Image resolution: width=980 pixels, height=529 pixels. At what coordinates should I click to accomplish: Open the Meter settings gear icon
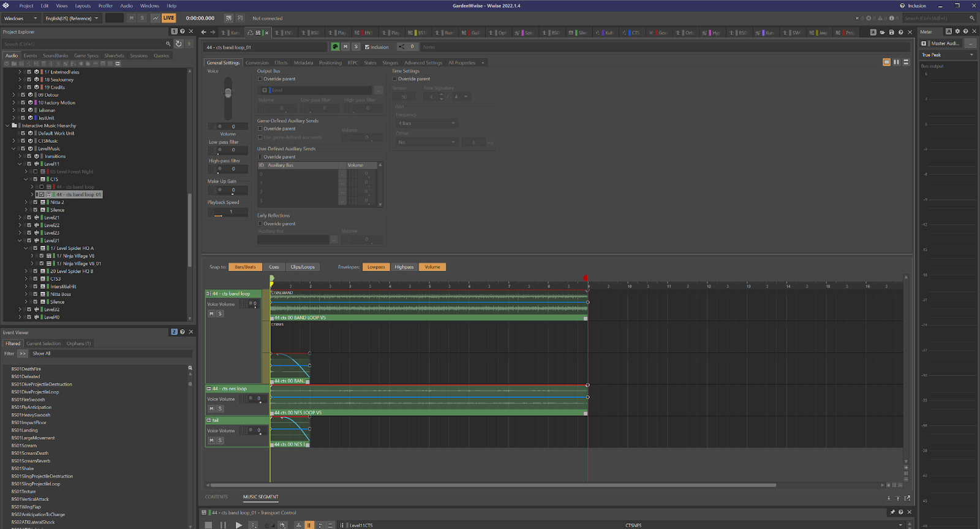click(957, 32)
